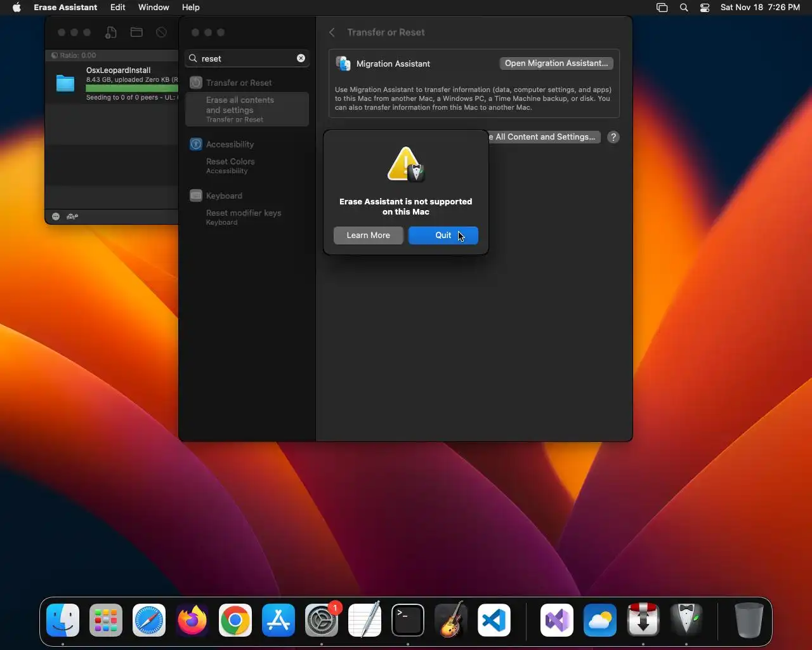Select Keyboard sidebar category
This screenshot has height=650, width=812.
coord(247,196)
